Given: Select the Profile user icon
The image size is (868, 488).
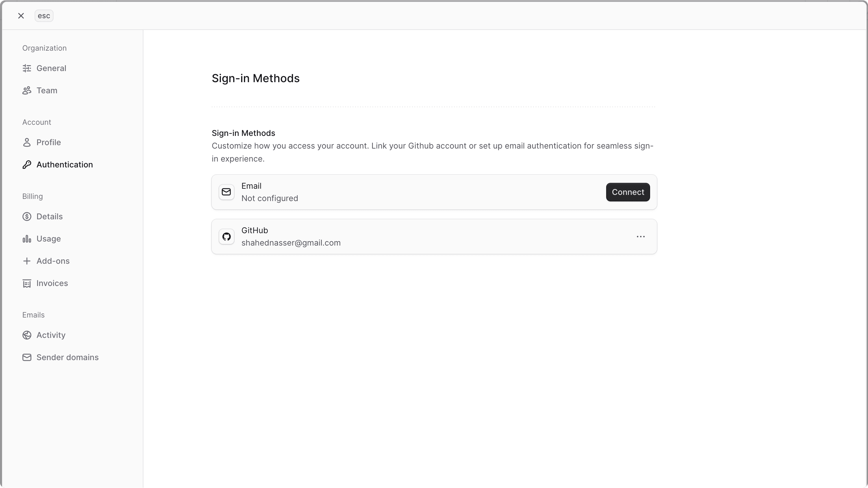Looking at the screenshot, I should [x=27, y=142].
